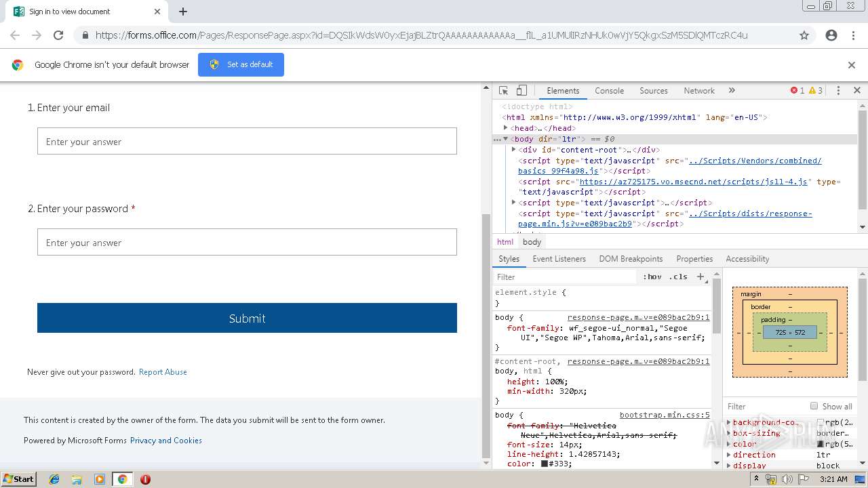Screen dimensions: 868x488
Task: Click the #333 color swatch
Action: coord(544,464)
